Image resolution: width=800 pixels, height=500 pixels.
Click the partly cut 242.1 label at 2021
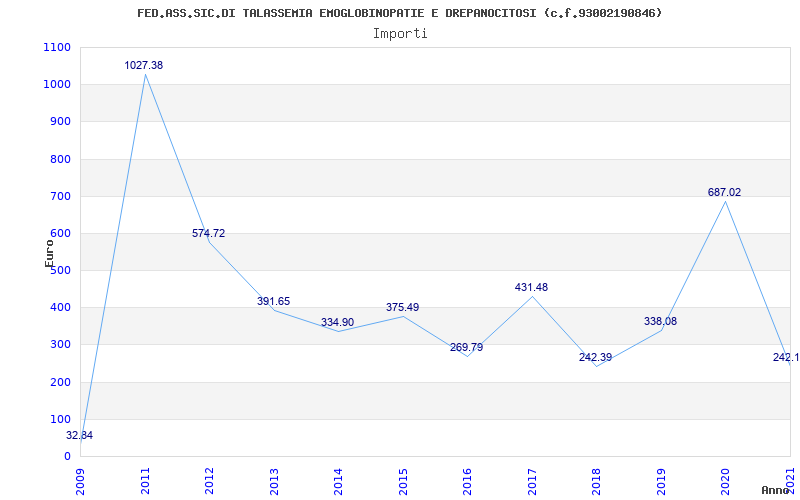786,357
